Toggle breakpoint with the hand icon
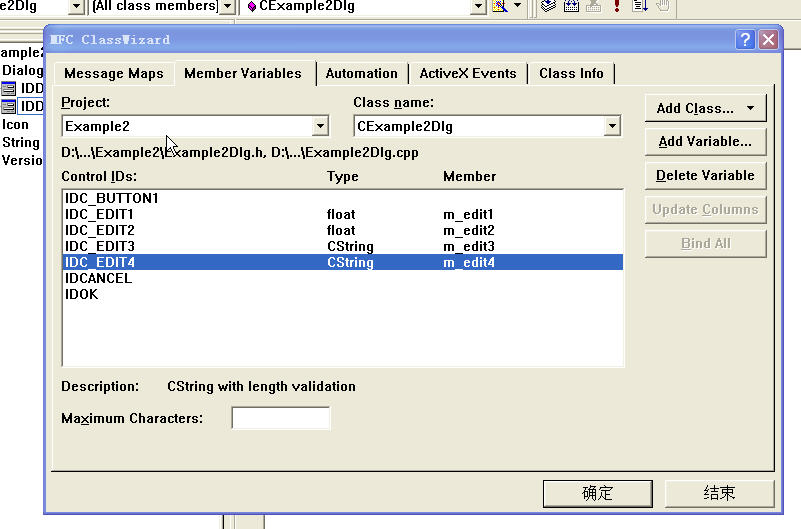The image size is (801, 529). [663, 6]
